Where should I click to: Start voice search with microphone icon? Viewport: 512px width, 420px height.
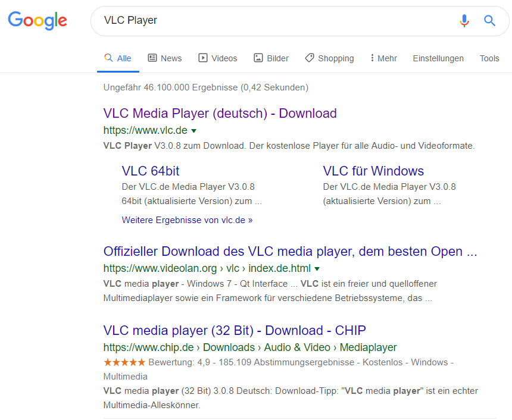(464, 21)
